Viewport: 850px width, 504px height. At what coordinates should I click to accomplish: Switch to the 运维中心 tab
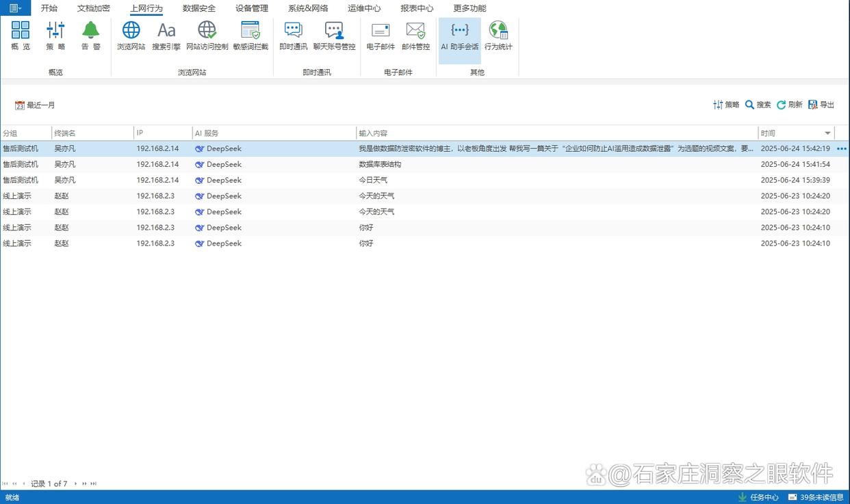[364, 8]
